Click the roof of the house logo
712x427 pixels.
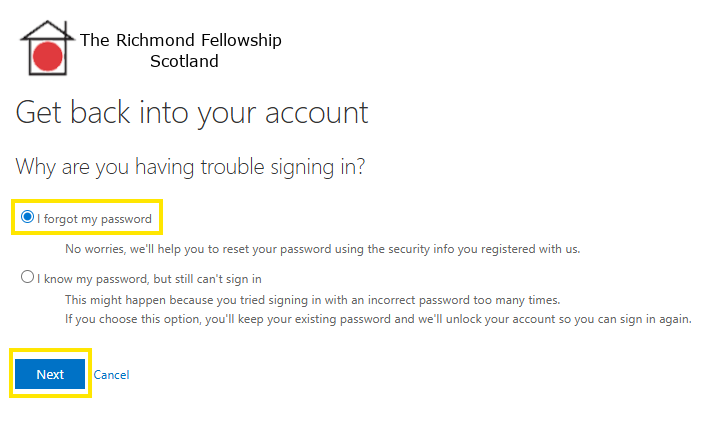pyautogui.click(x=46, y=26)
